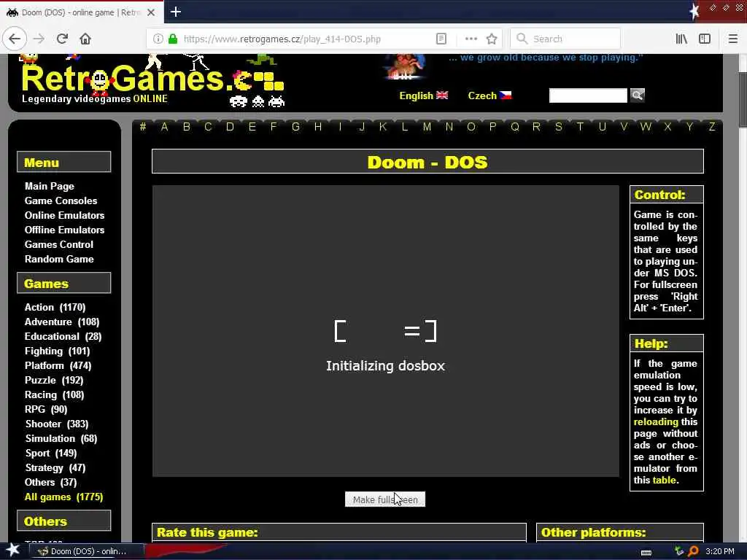Open games starting with # symbol
Screen dimensions: 747x560
(142, 127)
